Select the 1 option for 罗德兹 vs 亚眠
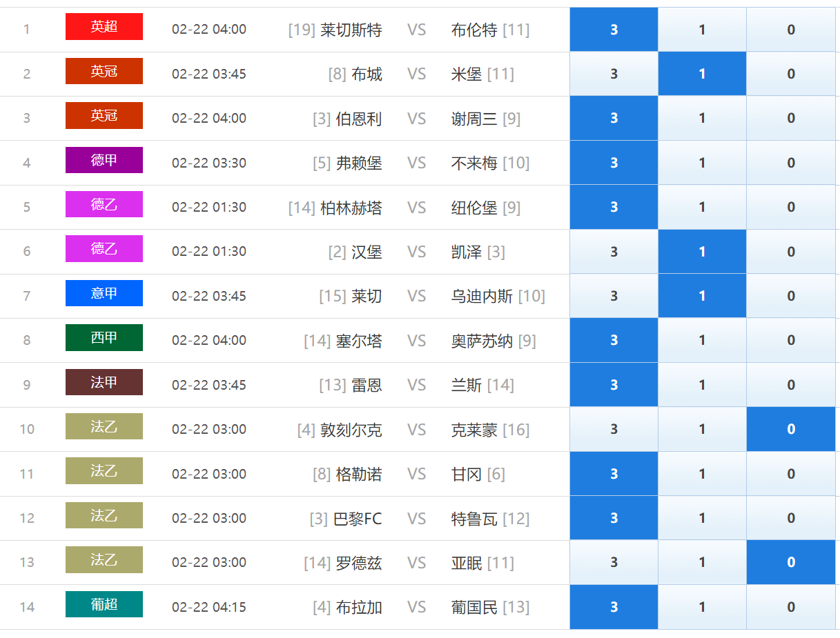Viewport: 840px width, 638px height. [x=702, y=562]
